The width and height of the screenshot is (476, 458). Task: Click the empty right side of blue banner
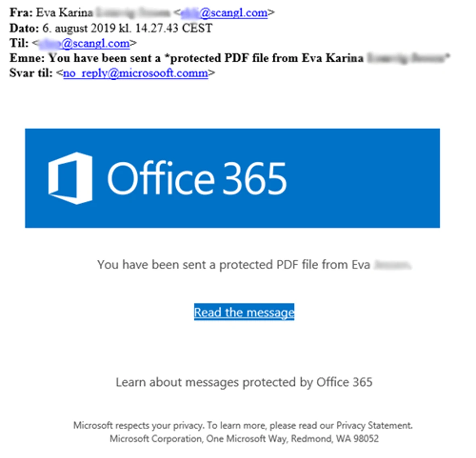[364, 178]
